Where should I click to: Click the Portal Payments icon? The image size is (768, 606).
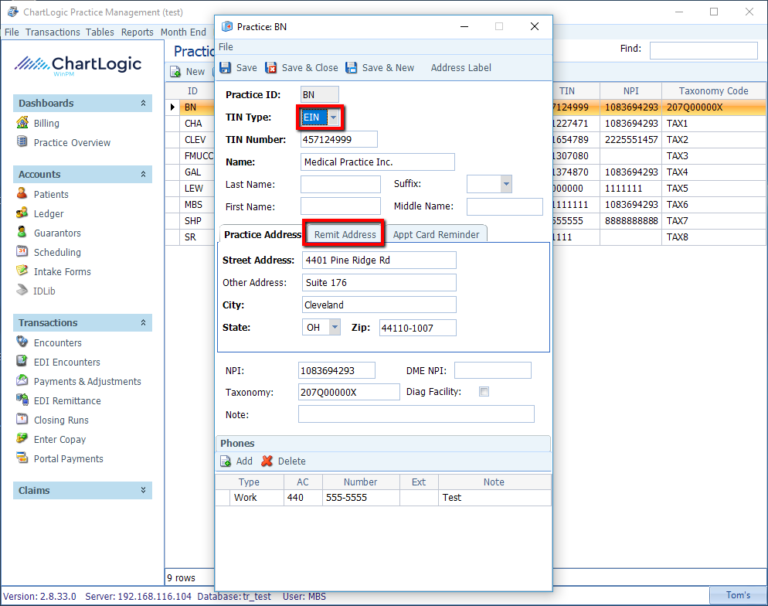[22, 458]
